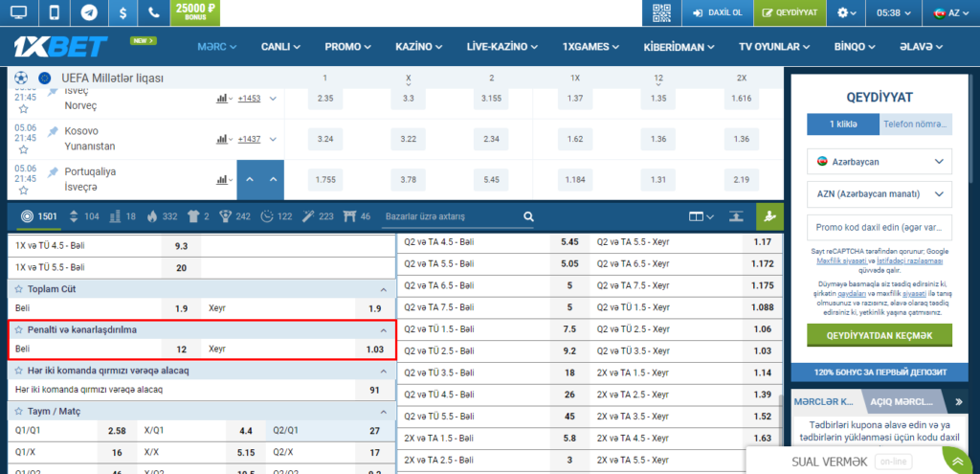Viewport: 980px width, 474px height.
Task: Click the QEYDİYYAT registration button in top bar
Action: tap(790, 12)
